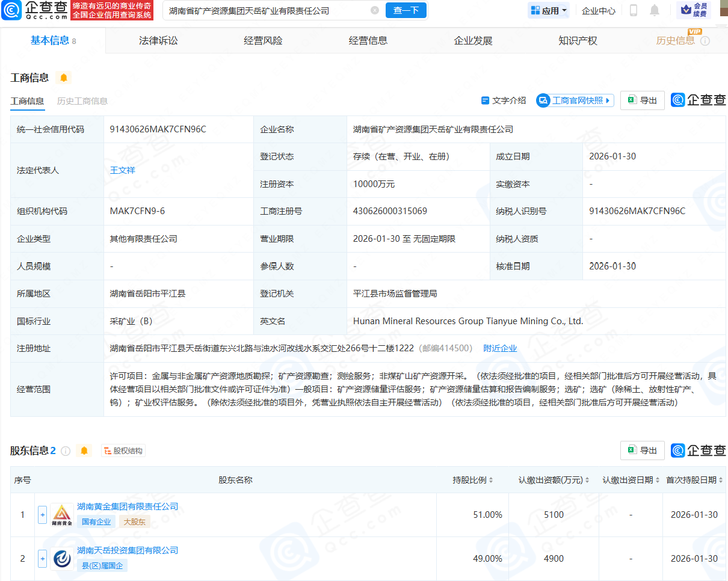Click the company name search field
Viewport: 728px width, 581px height.
pyautogui.click(x=268, y=10)
